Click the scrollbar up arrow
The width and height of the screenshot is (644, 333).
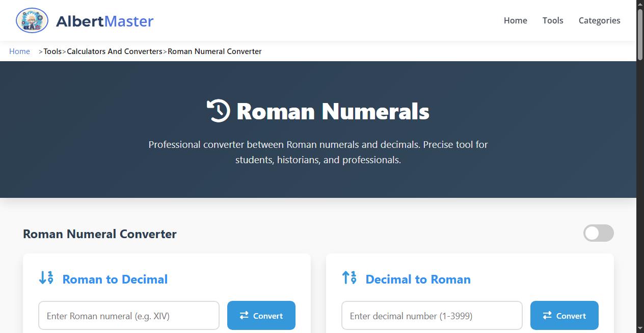pyautogui.click(x=640, y=4)
